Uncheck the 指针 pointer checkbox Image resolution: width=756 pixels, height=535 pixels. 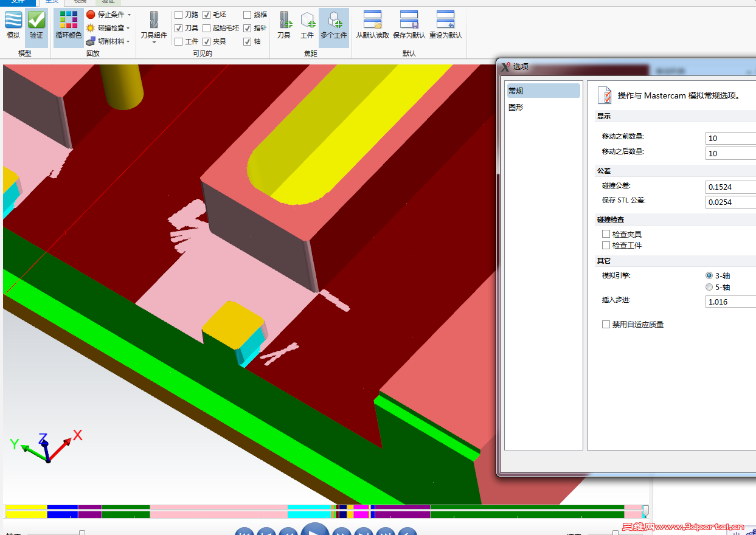tap(248, 28)
